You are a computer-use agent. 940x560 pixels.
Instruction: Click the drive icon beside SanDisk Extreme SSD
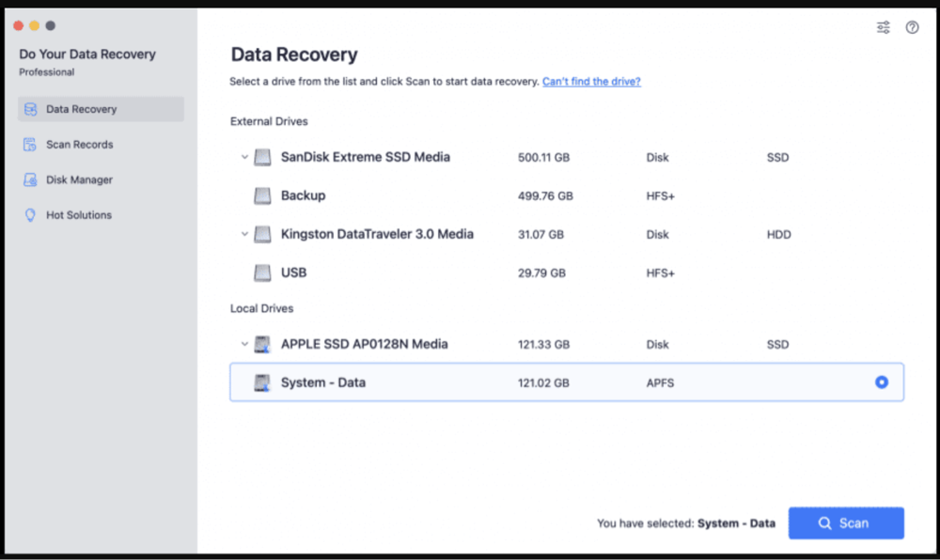pyautogui.click(x=262, y=157)
